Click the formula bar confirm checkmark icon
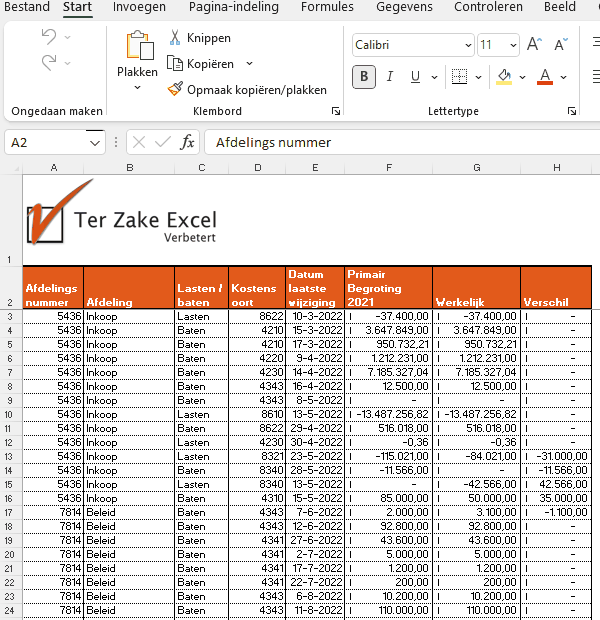This screenshot has height=620, width=600. click(163, 142)
